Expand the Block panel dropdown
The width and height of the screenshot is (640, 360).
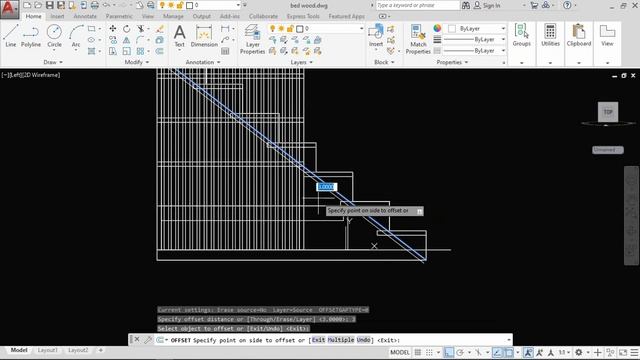(x=384, y=62)
